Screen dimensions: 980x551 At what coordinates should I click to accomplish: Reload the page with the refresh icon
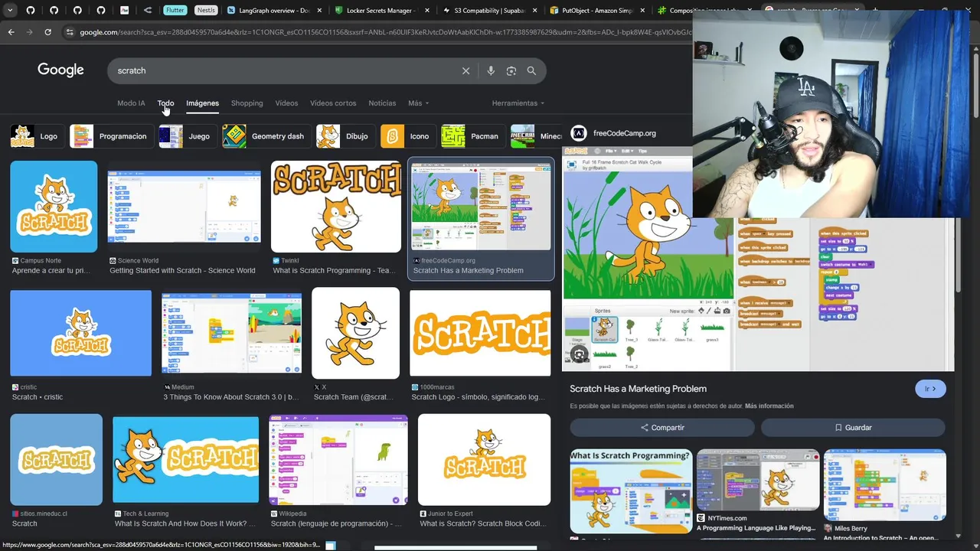click(x=47, y=32)
